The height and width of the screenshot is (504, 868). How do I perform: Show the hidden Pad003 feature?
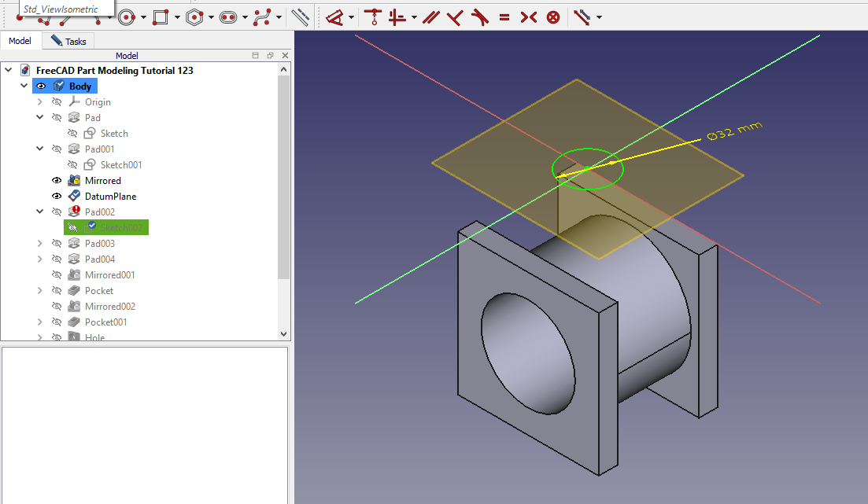57,244
